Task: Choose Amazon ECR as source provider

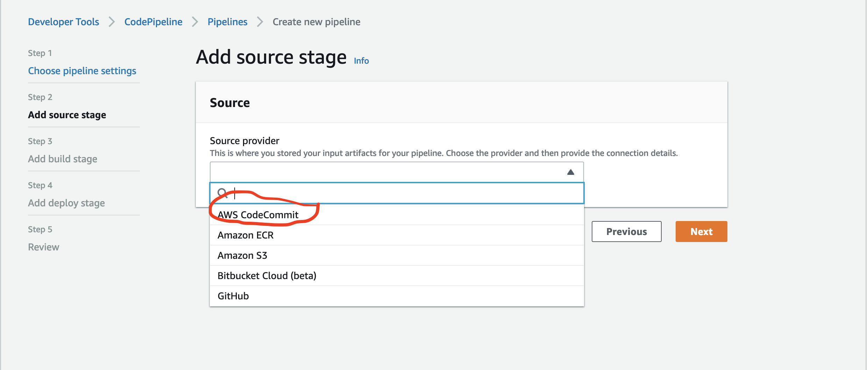Action: tap(246, 235)
